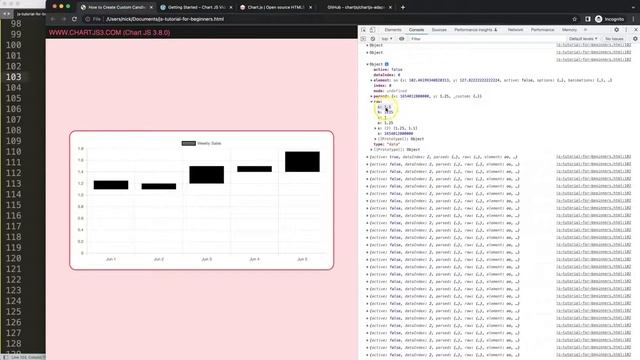
Task: Expand the element property in console object
Action: coord(371,80)
